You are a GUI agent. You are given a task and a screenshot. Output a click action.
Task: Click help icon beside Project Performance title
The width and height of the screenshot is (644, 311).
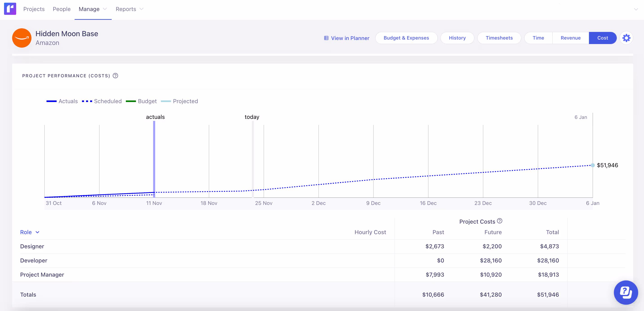115,76
